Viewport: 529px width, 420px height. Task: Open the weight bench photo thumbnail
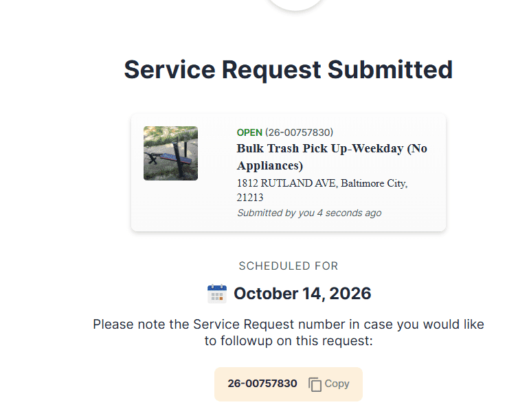170,153
